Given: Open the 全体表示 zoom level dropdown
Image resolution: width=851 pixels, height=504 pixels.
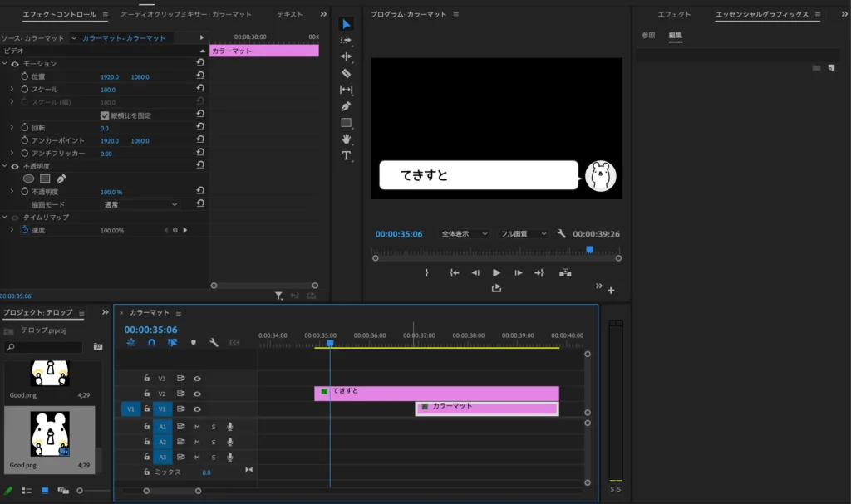Looking at the screenshot, I should [464, 234].
